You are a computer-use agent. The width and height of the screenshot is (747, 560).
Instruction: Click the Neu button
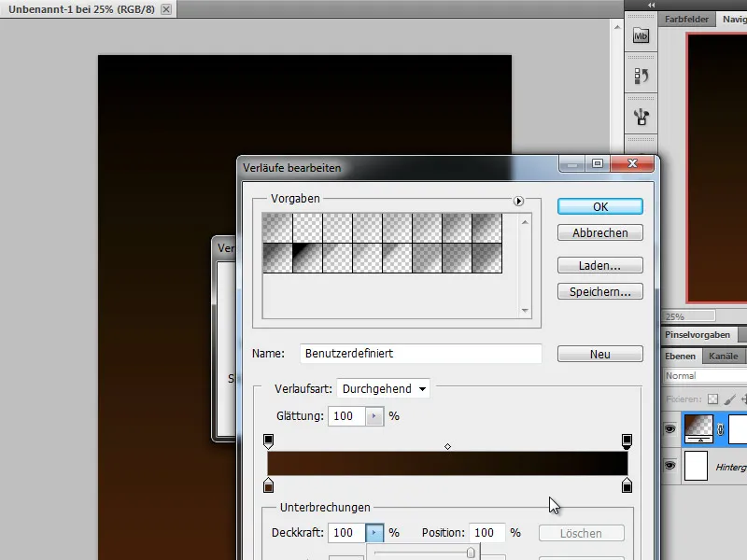(600, 354)
